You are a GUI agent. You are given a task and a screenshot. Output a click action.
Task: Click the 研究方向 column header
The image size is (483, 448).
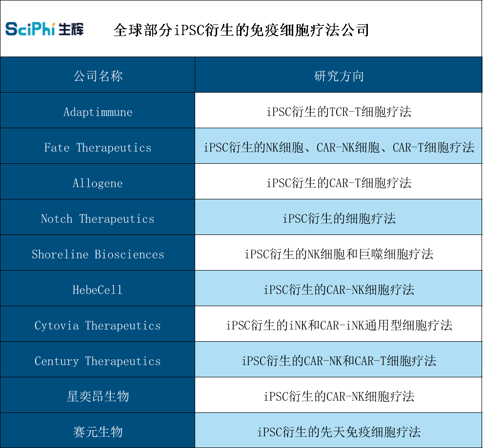[x=339, y=76]
